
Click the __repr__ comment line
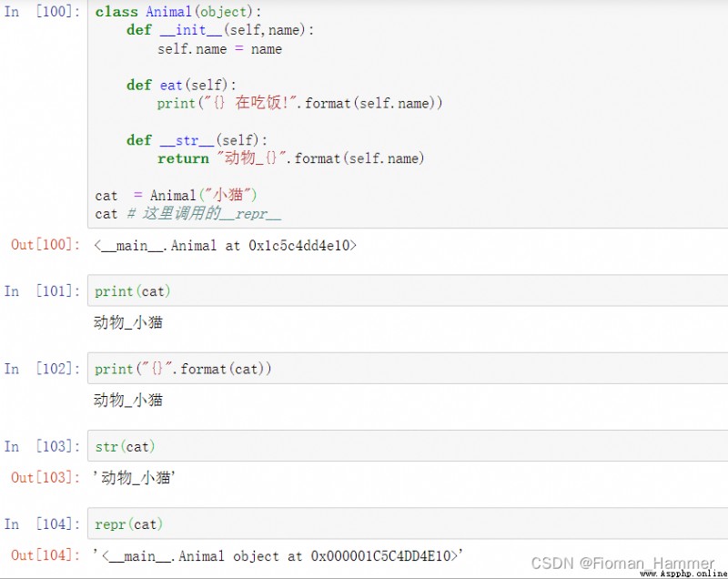click(188, 214)
